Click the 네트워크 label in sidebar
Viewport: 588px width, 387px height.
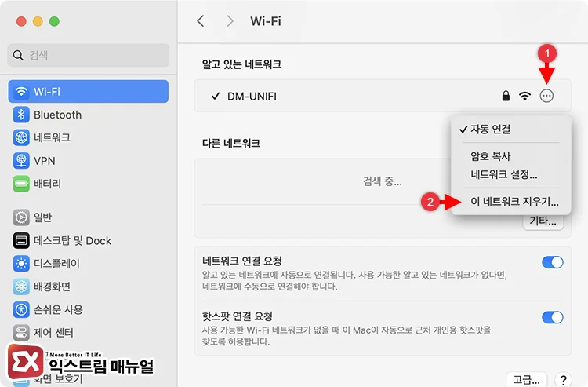[52, 137]
